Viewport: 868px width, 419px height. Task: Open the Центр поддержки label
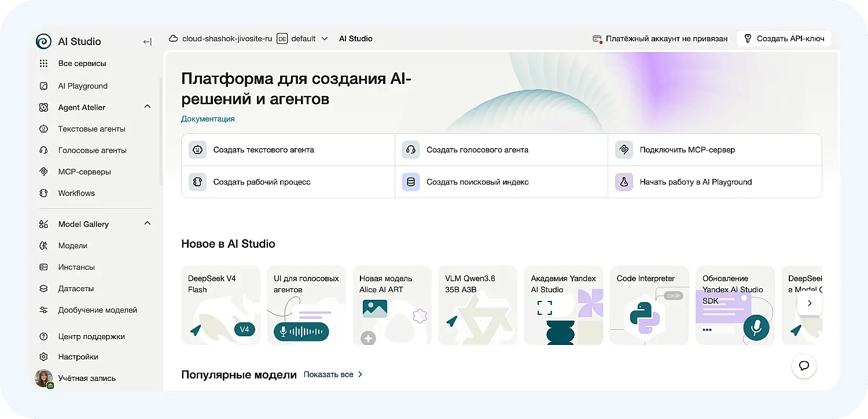coord(91,336)
